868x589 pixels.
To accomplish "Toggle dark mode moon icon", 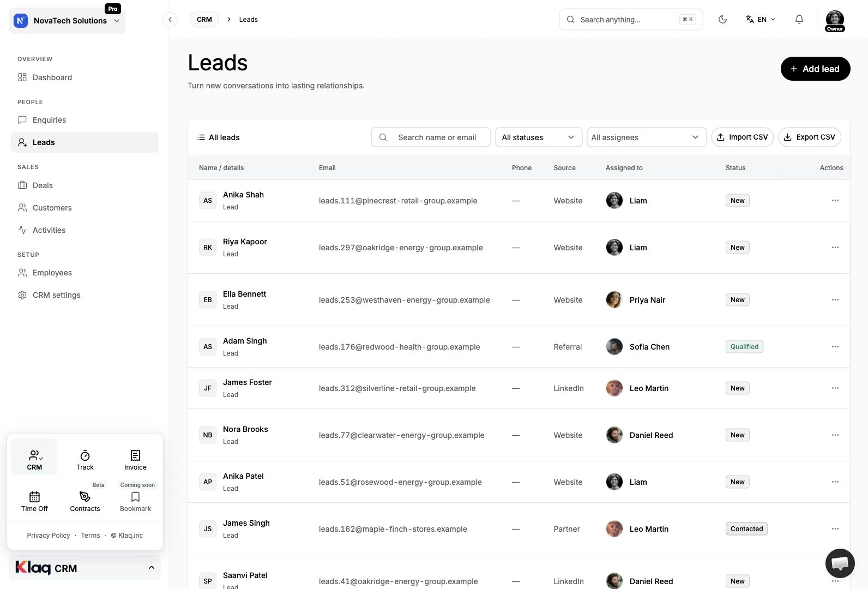I will [x=722, y=20].
